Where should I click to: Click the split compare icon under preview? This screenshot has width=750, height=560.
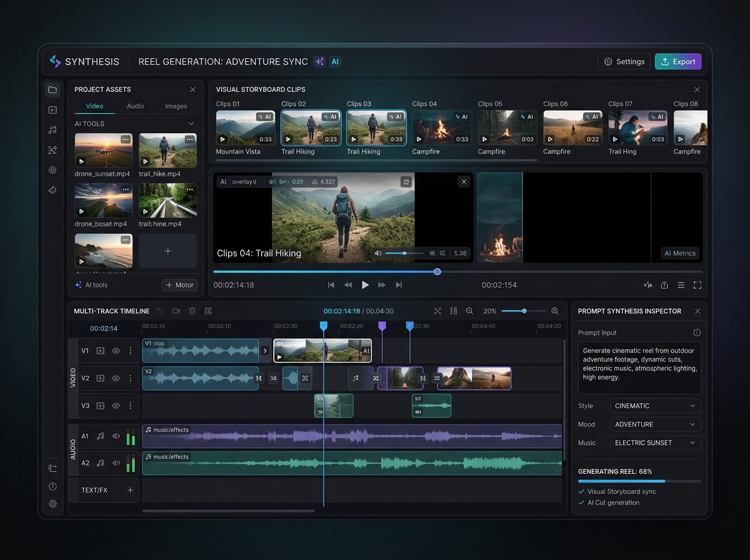point(648,285)
